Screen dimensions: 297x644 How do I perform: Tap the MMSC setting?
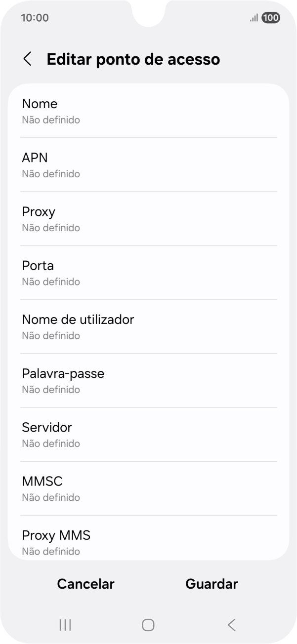click(x=148, y=488)
